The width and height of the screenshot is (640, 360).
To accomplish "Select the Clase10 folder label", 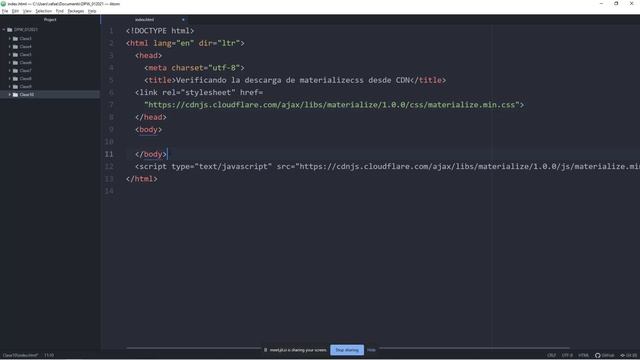I will point(27,95).
